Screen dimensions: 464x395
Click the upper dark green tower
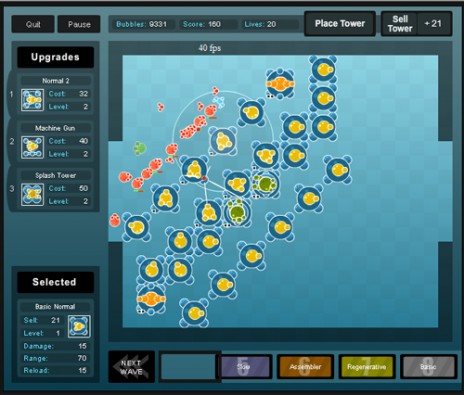266,184
